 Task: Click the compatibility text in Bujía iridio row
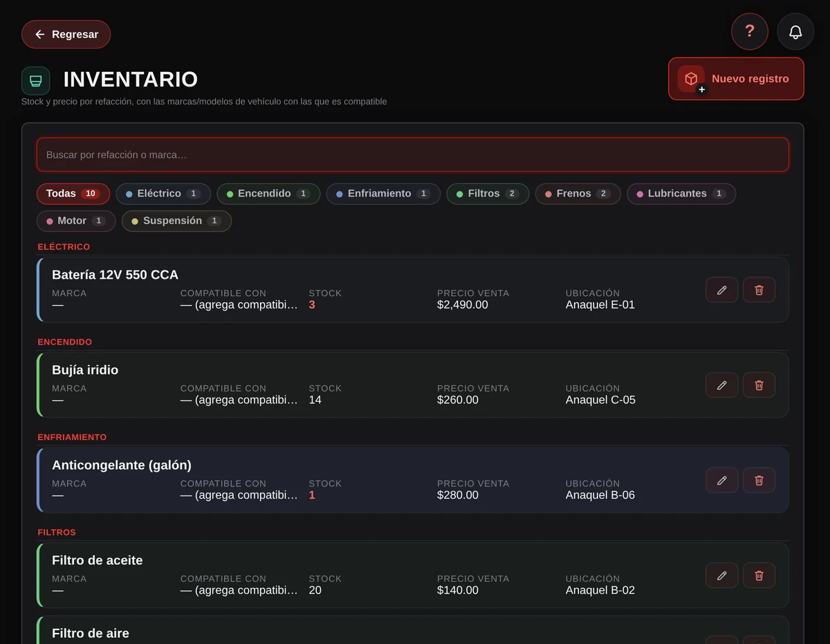pos(239,400)
